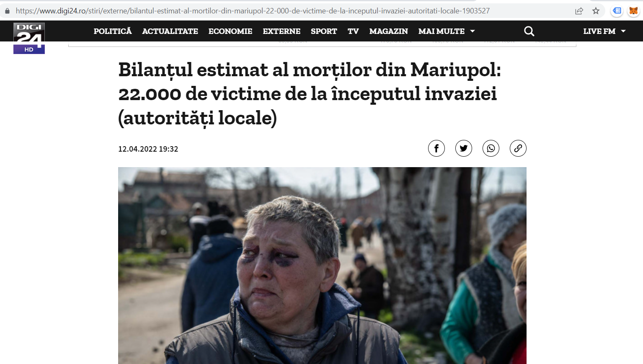Go to the ECONOMIE section
This screenshot has height=364, width=643.
pos(230,31)
